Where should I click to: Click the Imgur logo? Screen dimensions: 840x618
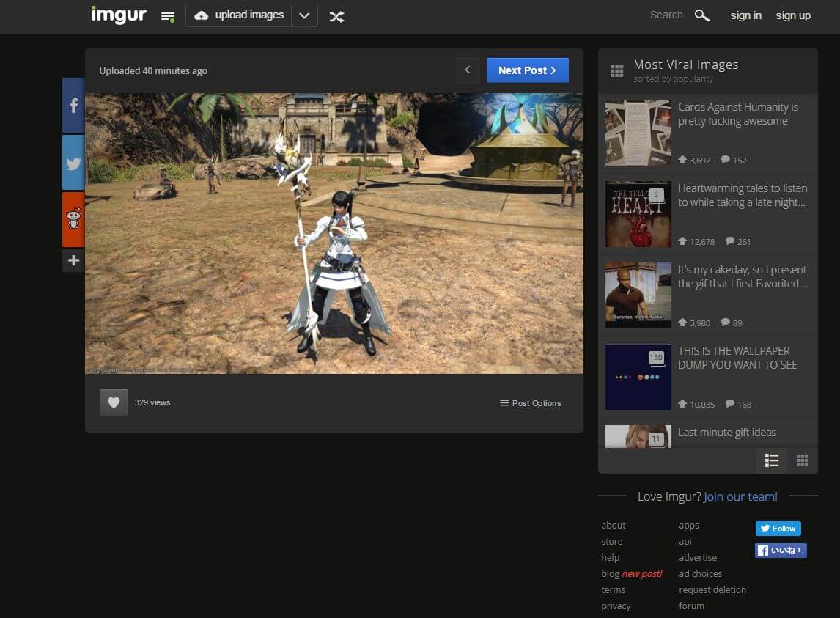point(119,15)
